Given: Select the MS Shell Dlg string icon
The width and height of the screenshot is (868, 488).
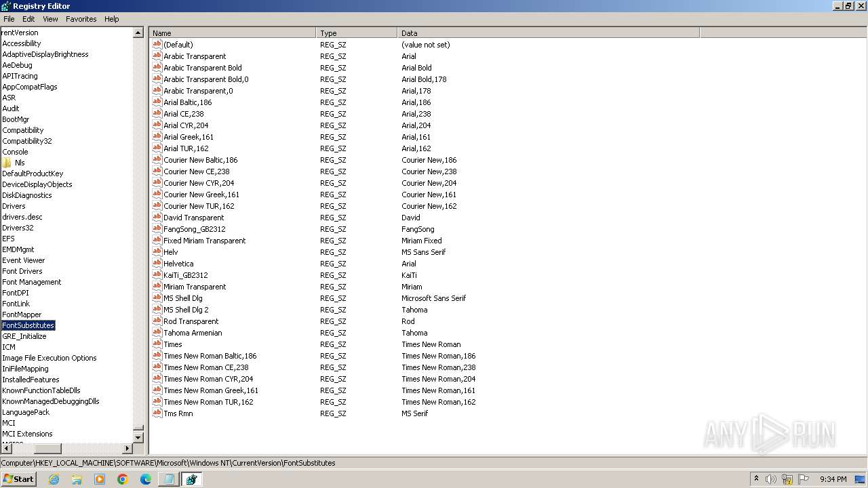Looking at the screenshot, I should (157, 298).
